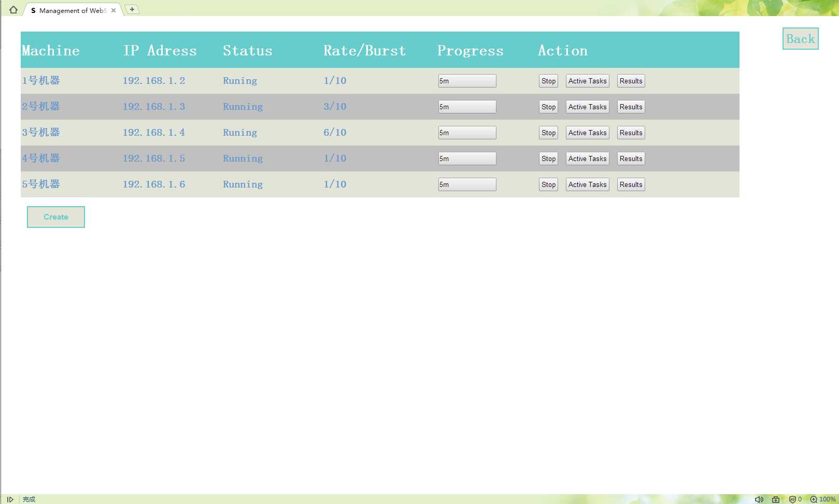Image resolution: width=839 pixels, height=504 pixels.
Task: Stop machine 192.168.1.6
Action: [548, 184]
